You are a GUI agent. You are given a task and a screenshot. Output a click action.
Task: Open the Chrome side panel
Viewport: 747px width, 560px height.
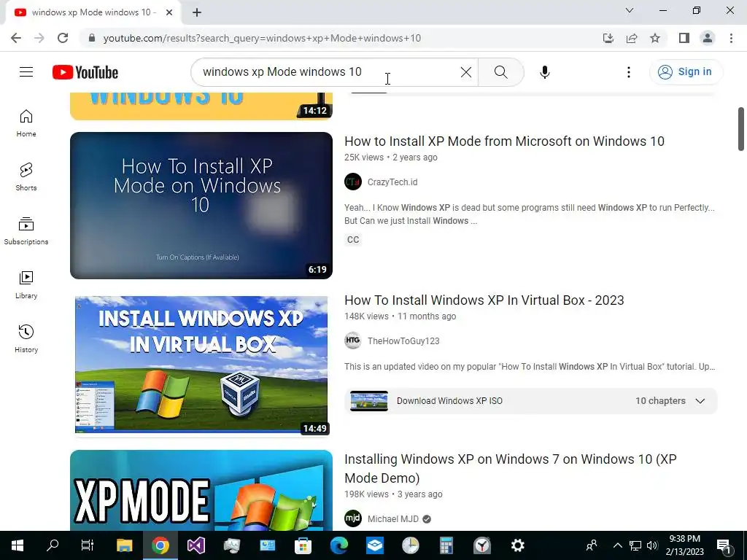click(x=684, y=38)
